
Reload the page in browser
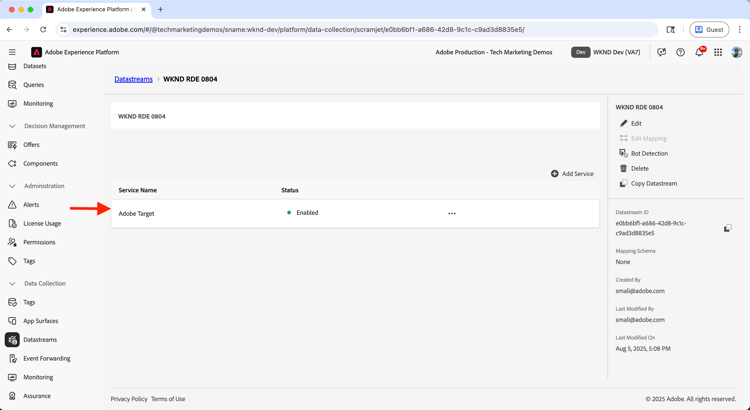click(43, 30)
